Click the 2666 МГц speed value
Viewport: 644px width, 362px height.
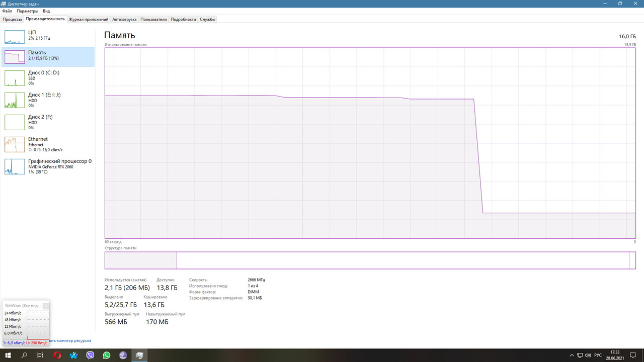tap(256, 280)
